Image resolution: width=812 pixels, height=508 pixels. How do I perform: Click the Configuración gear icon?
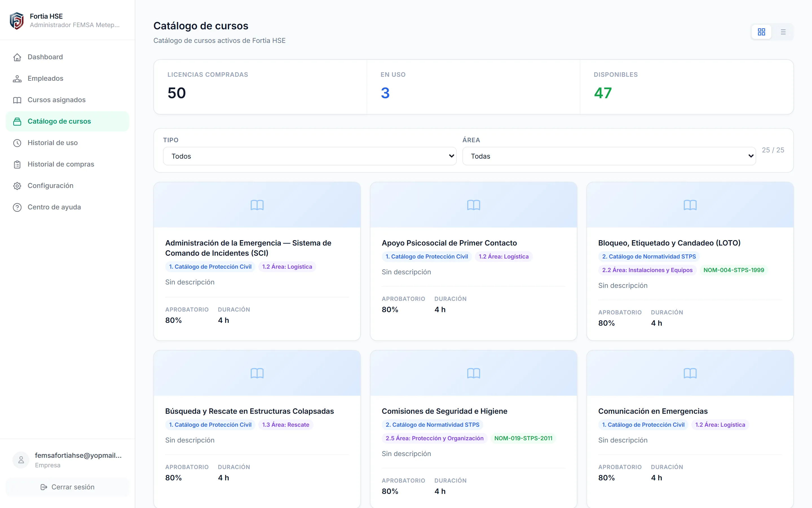[x=17, y=186]
